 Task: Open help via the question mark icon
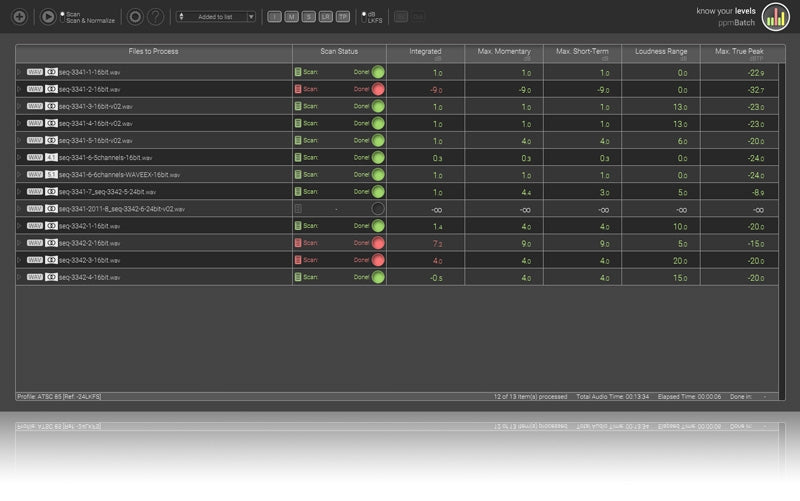[x=156, y=17]
